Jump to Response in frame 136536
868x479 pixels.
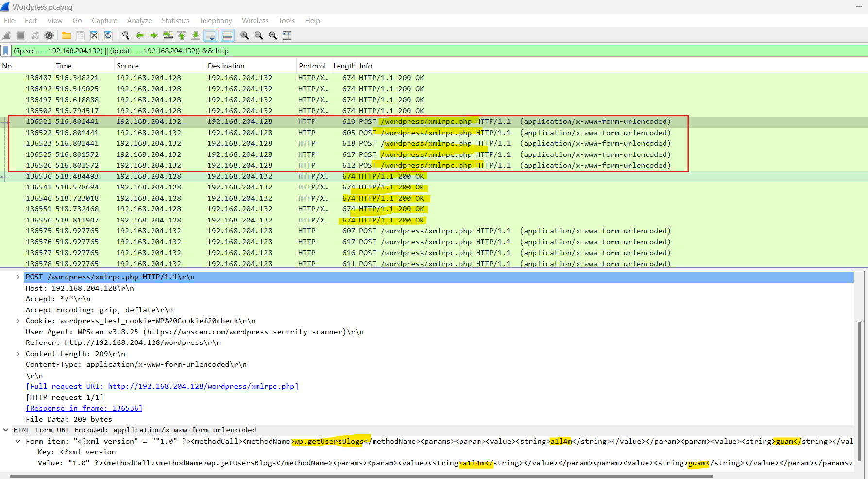tap(84, 408)
